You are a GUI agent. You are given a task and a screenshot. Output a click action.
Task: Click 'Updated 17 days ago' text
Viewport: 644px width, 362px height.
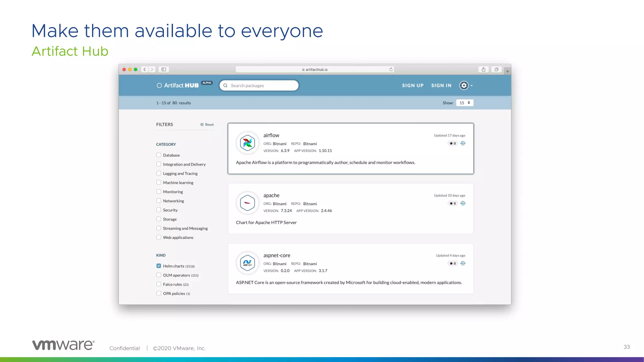coord(449,135)
